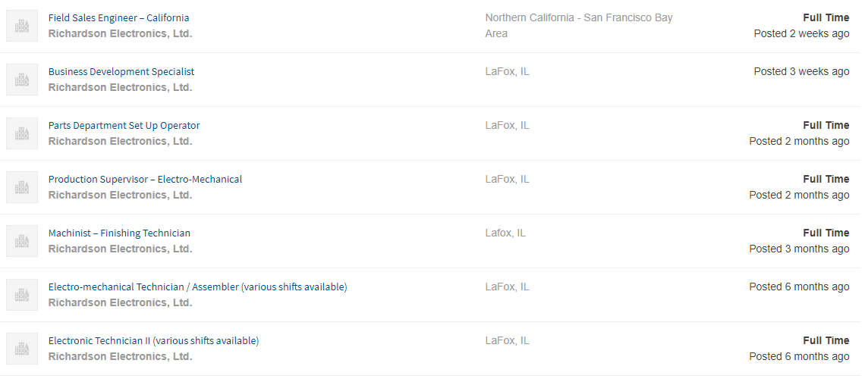Open Electronic Technician II job listing
This screenshot has width=868, height=382.
[153, 340]
